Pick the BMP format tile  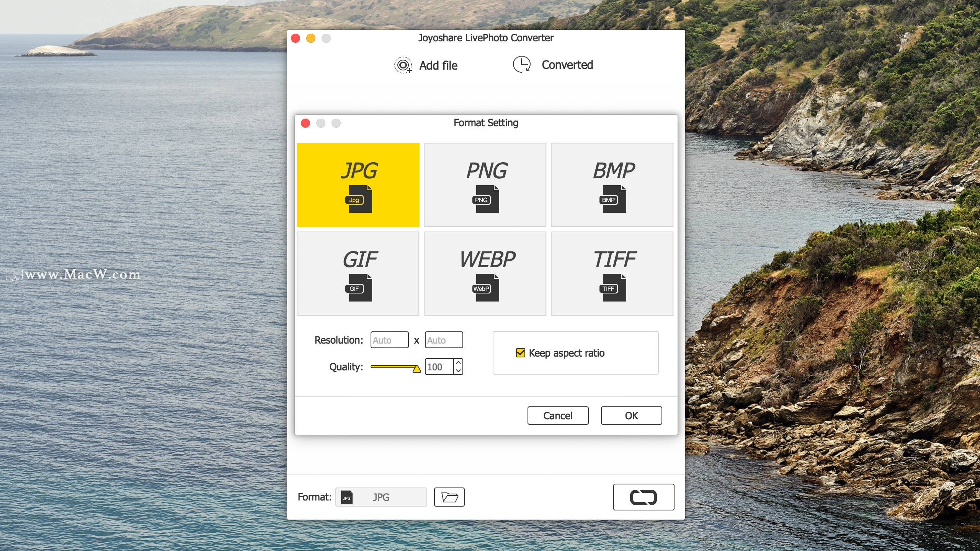612,185
